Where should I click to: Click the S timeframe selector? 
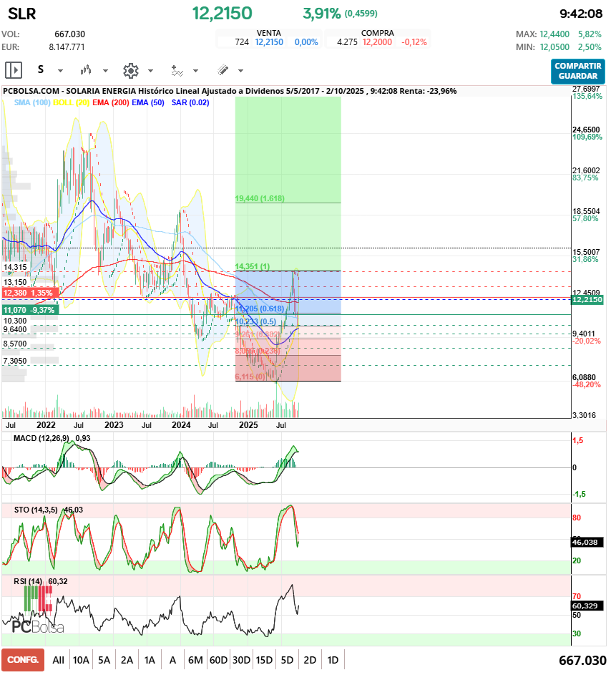click(x=41, y=70)
